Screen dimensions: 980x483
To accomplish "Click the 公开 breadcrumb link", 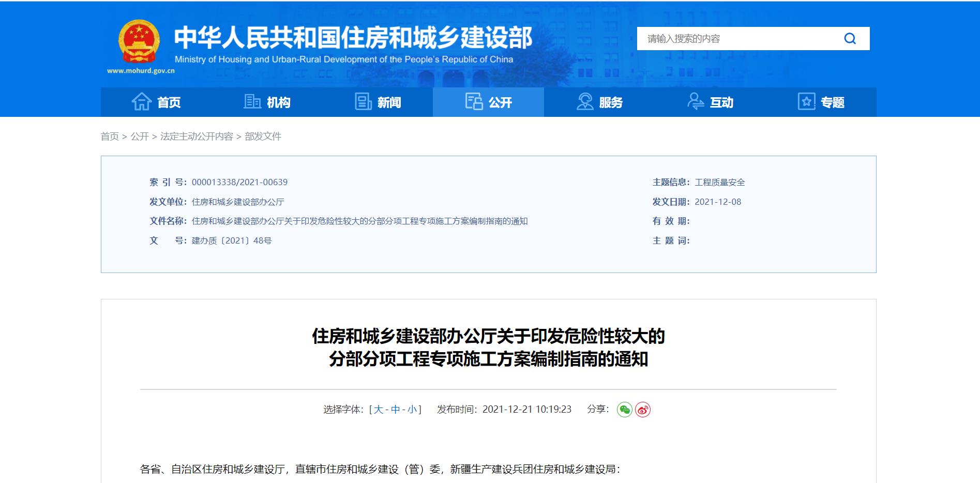I will tap(140, 137).
